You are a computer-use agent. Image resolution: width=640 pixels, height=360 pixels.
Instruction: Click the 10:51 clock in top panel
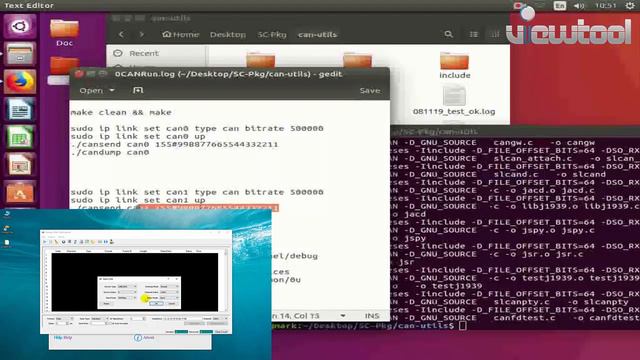pos(605,5)
